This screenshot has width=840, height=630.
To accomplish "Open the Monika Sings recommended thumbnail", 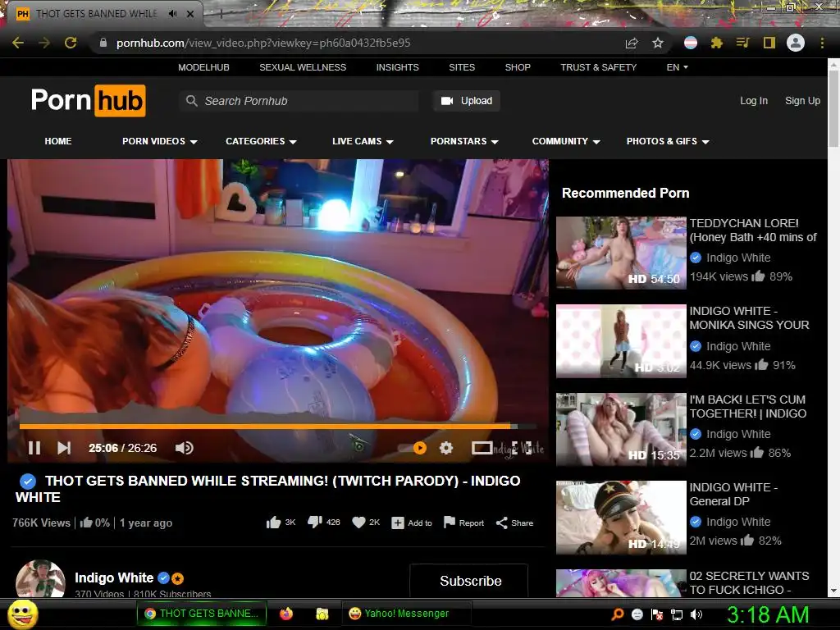I will click(x=621, y=341).
